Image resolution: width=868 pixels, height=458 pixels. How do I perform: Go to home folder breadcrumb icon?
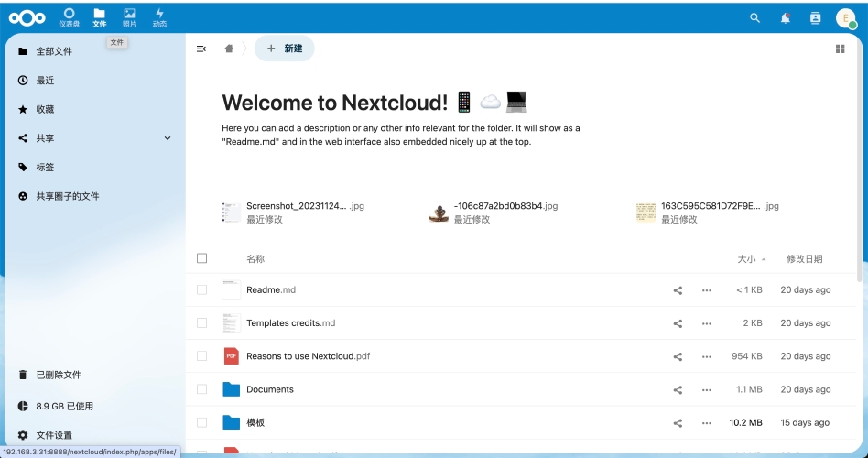(x=229, y=49)
